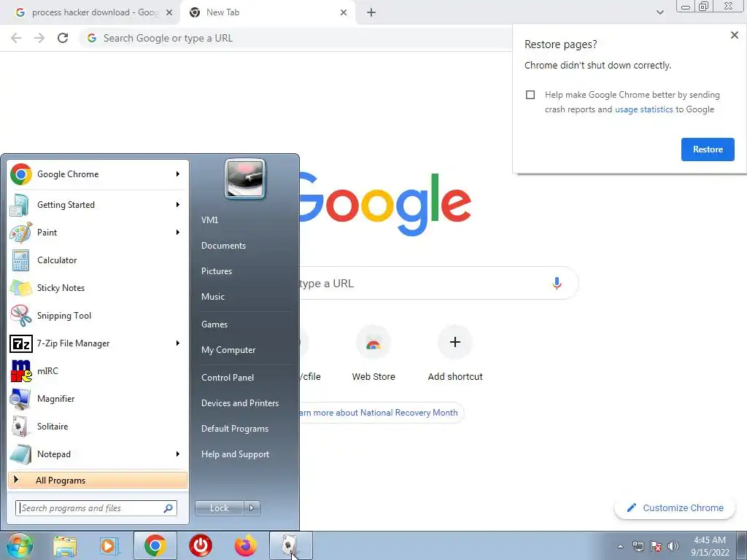Open Magnifier from the Start menu

(x=98, y=399)
